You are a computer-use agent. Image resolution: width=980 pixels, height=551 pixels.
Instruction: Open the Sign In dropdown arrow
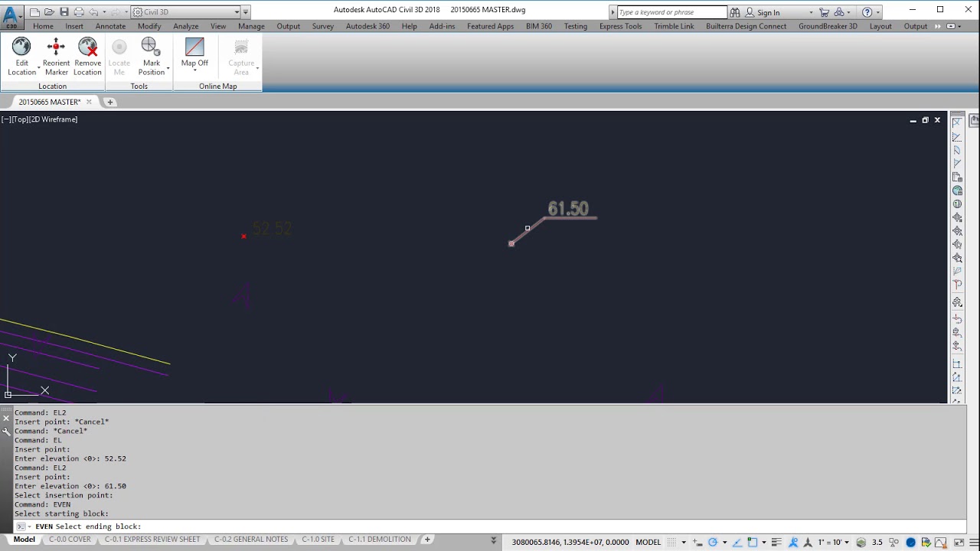pos(811,13)
